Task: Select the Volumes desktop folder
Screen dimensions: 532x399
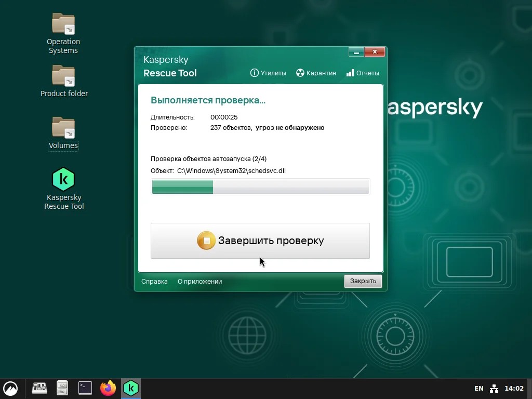Action: click(63, 134)
